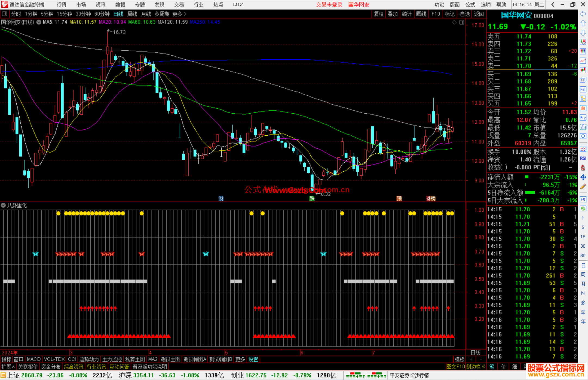Open the candlestick chart sidebar icon

pos(583,70)
